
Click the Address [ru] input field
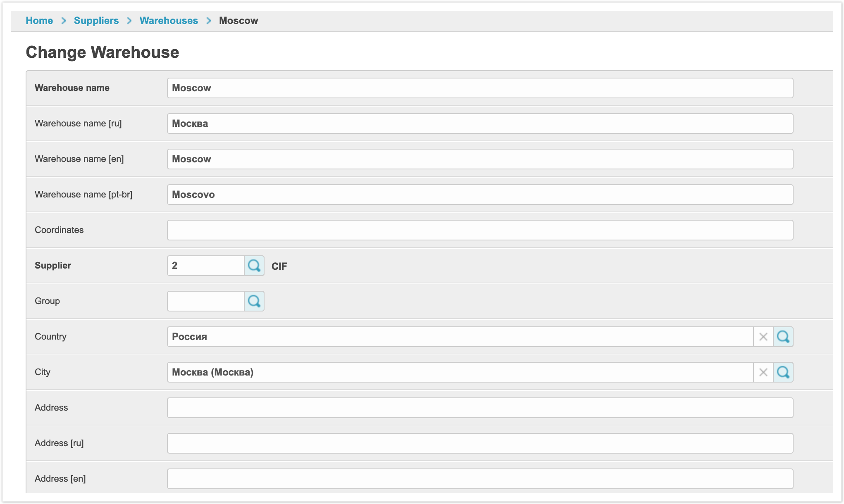tap(479, 443)
